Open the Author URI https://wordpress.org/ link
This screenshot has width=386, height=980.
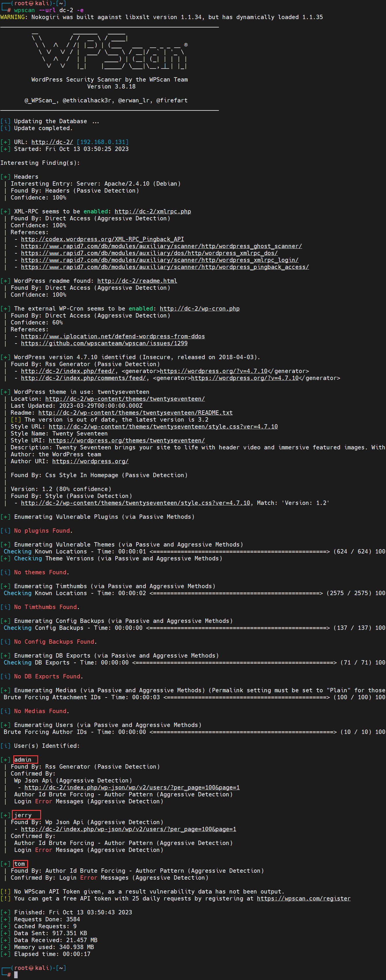pyautogui.click(x=90, y=461)
